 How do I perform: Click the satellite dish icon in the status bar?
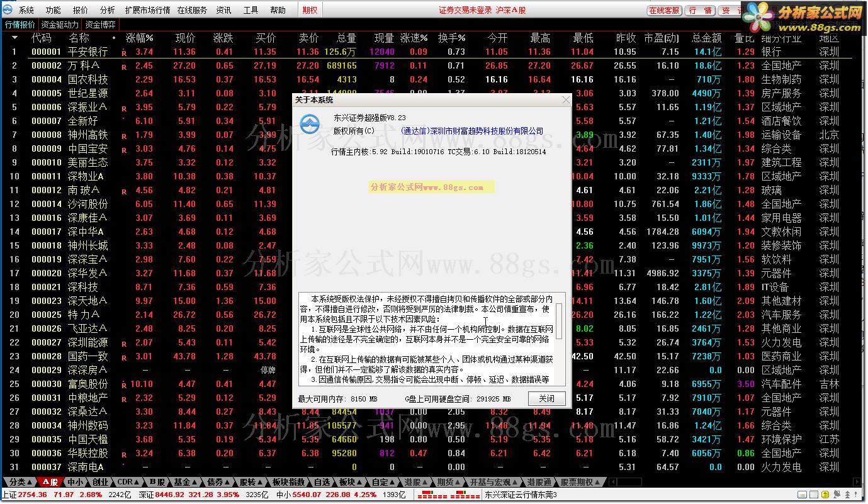(x=837, y=495)
